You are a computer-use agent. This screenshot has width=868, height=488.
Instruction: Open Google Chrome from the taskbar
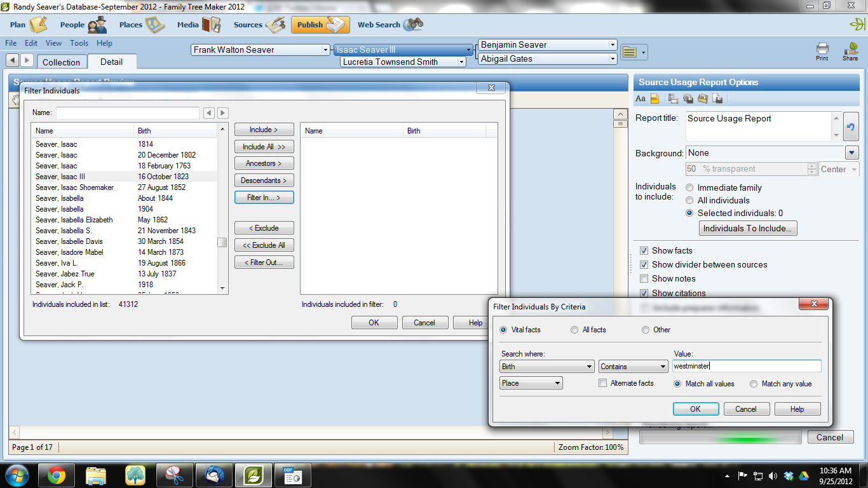pos(56,475)
